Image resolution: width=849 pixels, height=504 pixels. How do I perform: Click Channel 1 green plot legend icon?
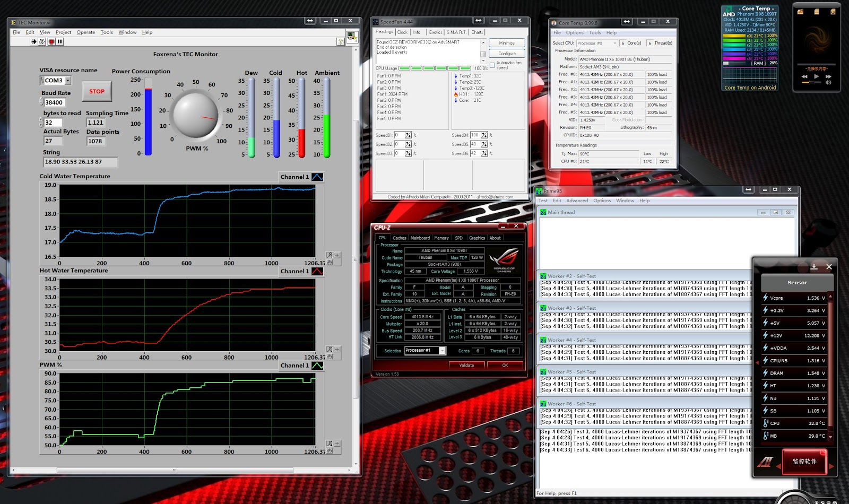(x=317, y=366)
